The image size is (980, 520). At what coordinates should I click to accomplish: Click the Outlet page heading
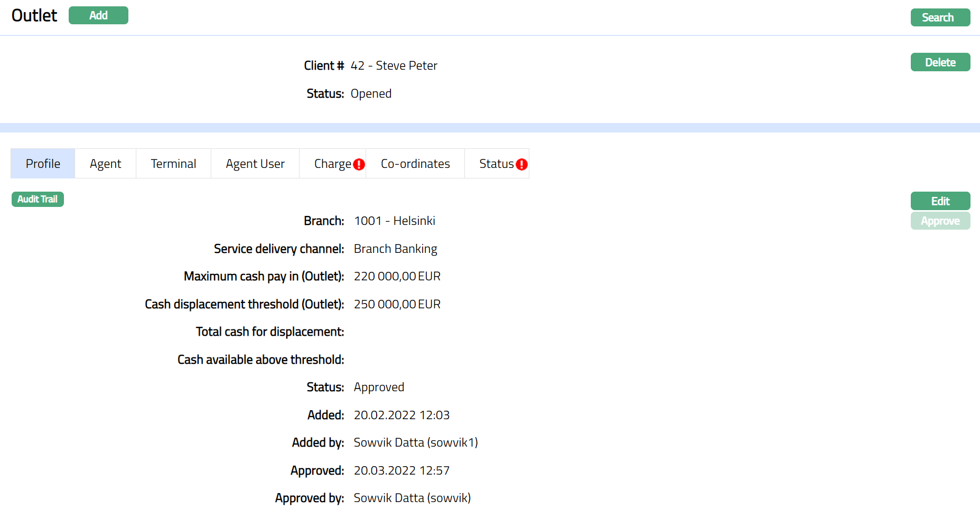(x=34, y=16)
